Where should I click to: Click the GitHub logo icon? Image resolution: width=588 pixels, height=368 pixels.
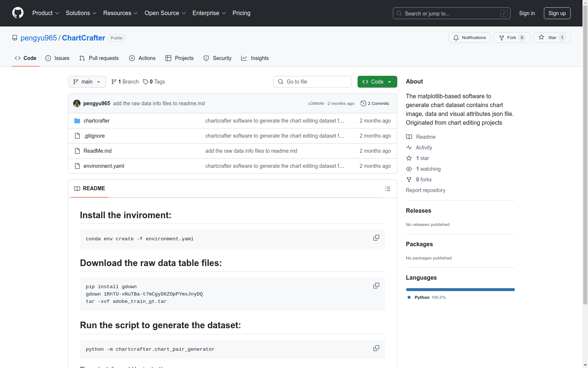18,13
